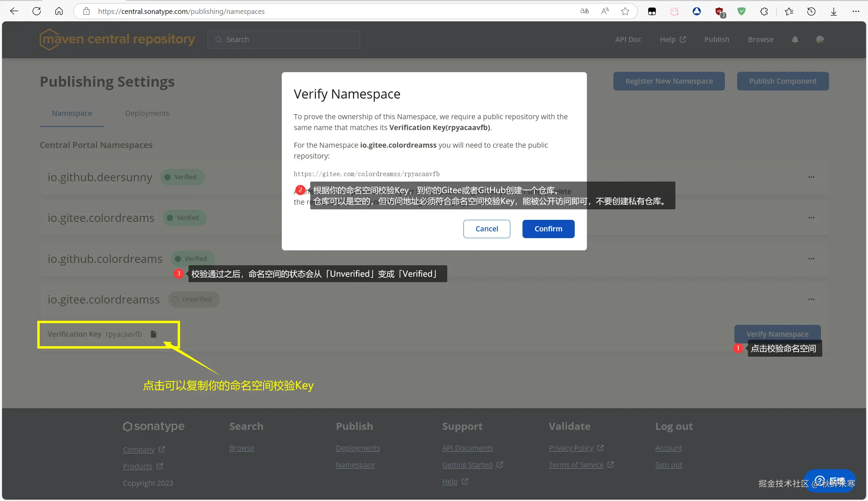
Task: Open more options for io.github.colordreams
Action: tap(811, 258)
